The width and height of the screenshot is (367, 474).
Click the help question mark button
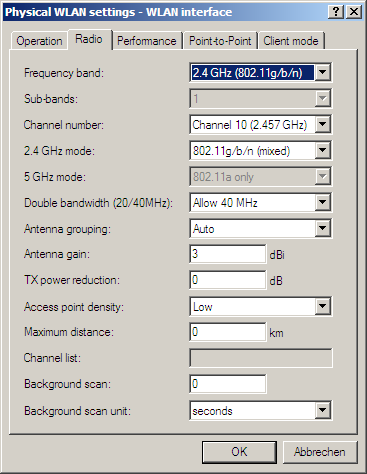[336, 12]
